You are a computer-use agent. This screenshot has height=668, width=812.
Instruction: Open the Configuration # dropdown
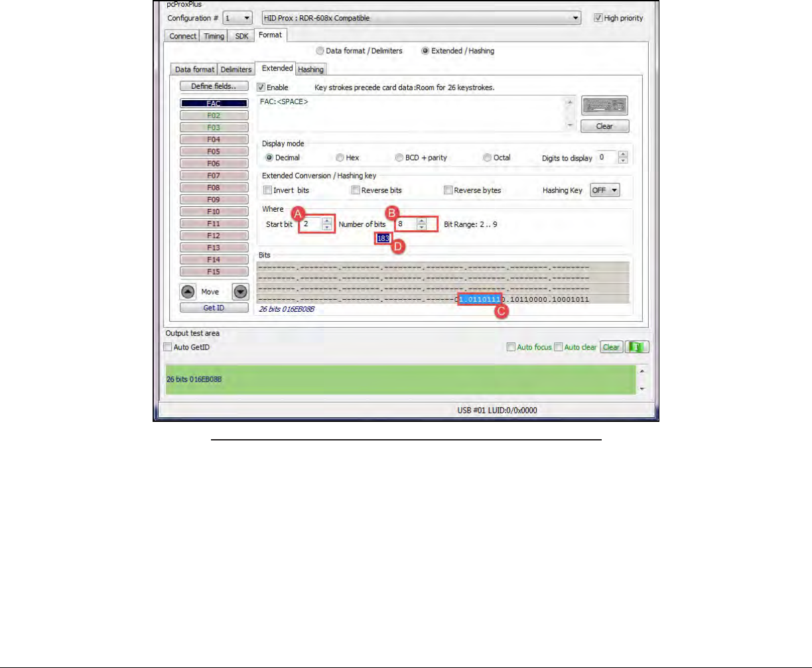point(237,18)
